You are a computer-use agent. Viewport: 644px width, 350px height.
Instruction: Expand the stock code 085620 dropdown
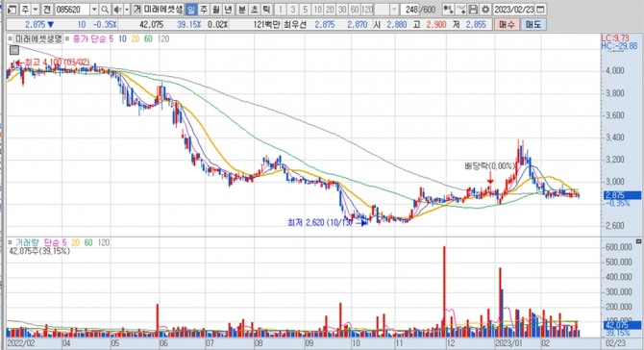[x=94, y=9]
